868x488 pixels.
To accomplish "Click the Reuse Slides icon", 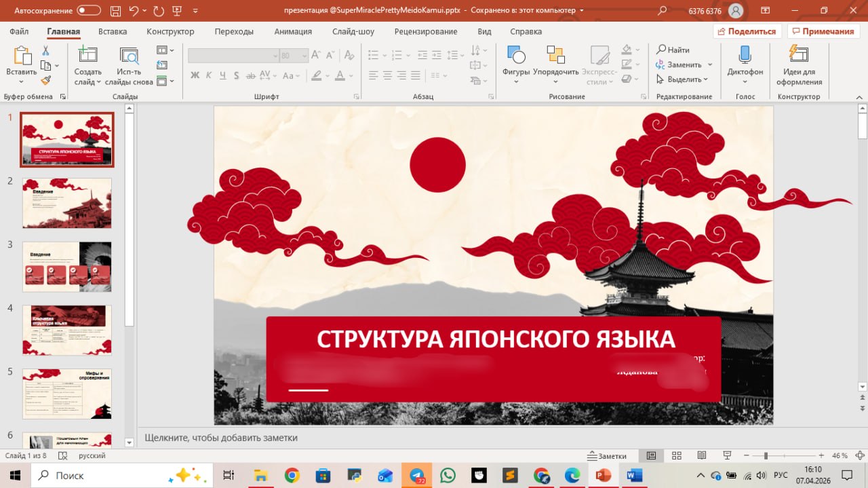I will point(129,56).
